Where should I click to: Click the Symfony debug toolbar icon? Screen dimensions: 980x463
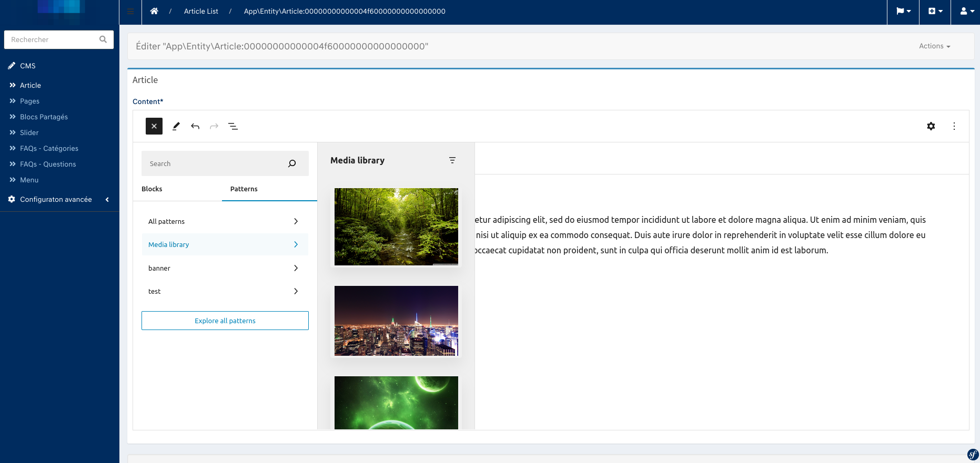(x=973, y=455)
